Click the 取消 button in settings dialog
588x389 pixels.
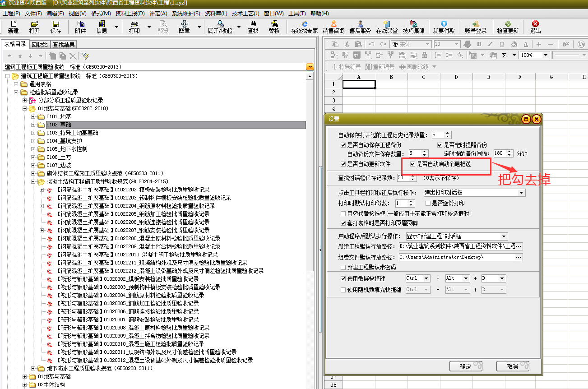(513, 366)
